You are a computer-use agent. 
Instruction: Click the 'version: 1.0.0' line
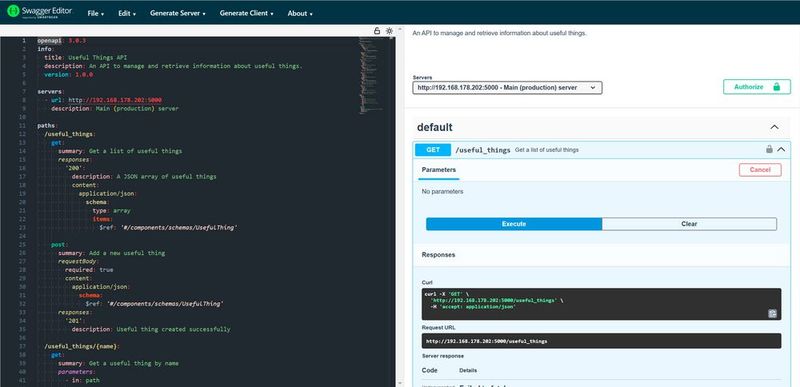pyautogui.click(x=68, y=74)
